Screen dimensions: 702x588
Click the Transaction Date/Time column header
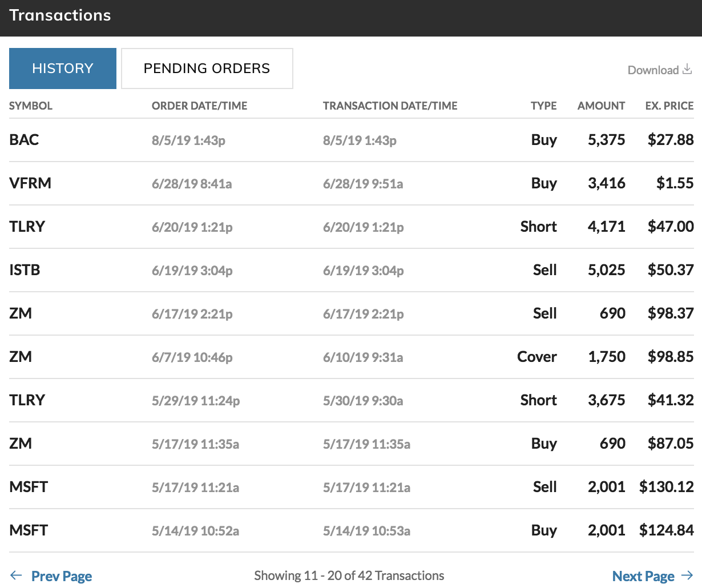click(390, 106)
